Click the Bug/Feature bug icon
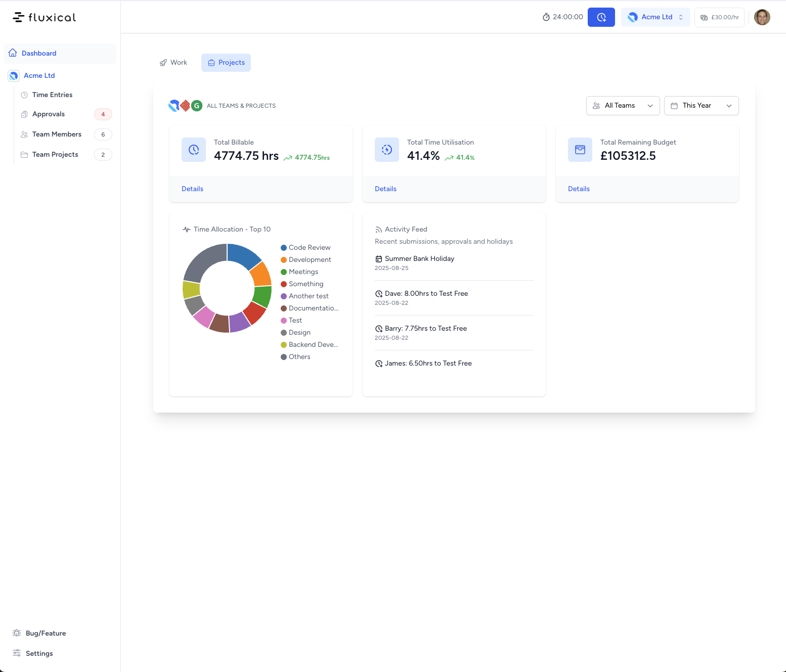Screen dimensions: 786x672 pyautogui.click(x=17, y=633)
